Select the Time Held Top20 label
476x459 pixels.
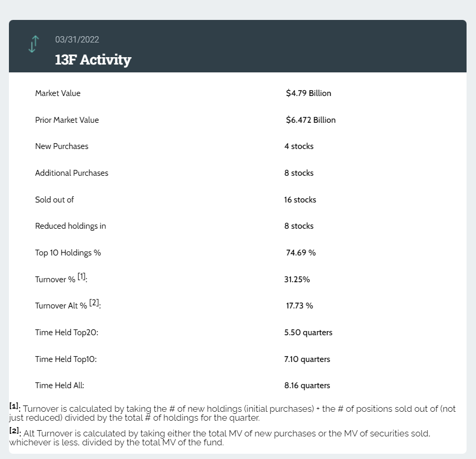pyautogui.click(x=67, y=333)
